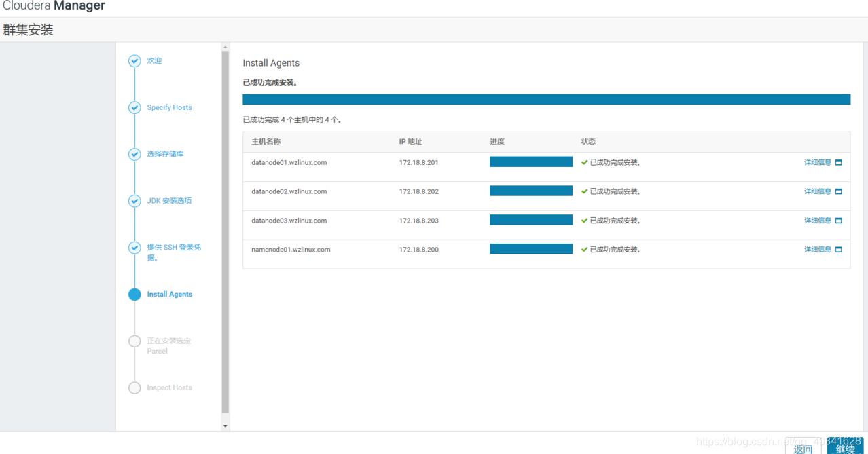Open details window icon for datanode02
This screenshot has width=868, height=454.
click(x=838, y=192)
